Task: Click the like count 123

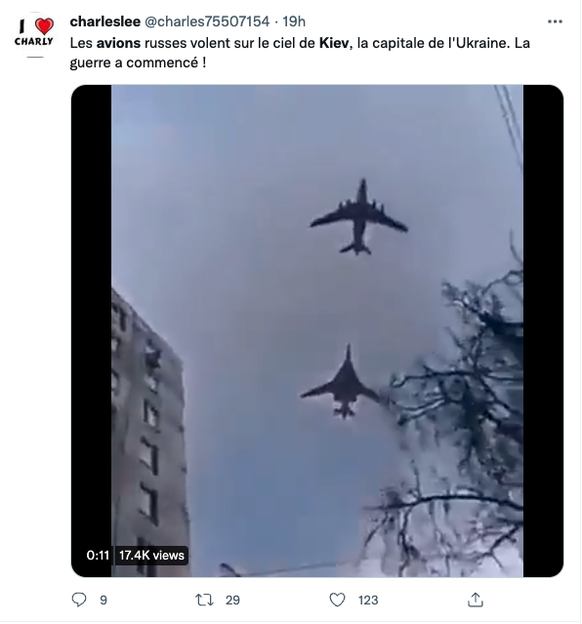Action: click(368, 600)
